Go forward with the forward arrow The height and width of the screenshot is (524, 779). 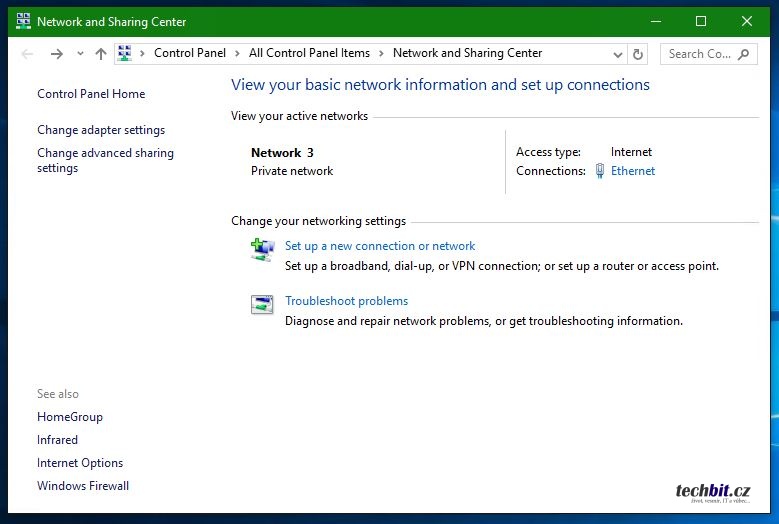56,54
